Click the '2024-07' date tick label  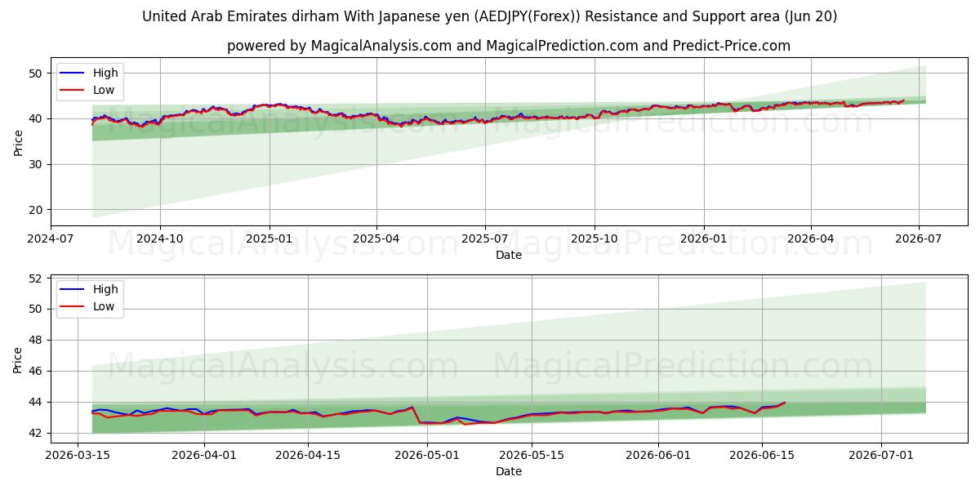[51, 238]
